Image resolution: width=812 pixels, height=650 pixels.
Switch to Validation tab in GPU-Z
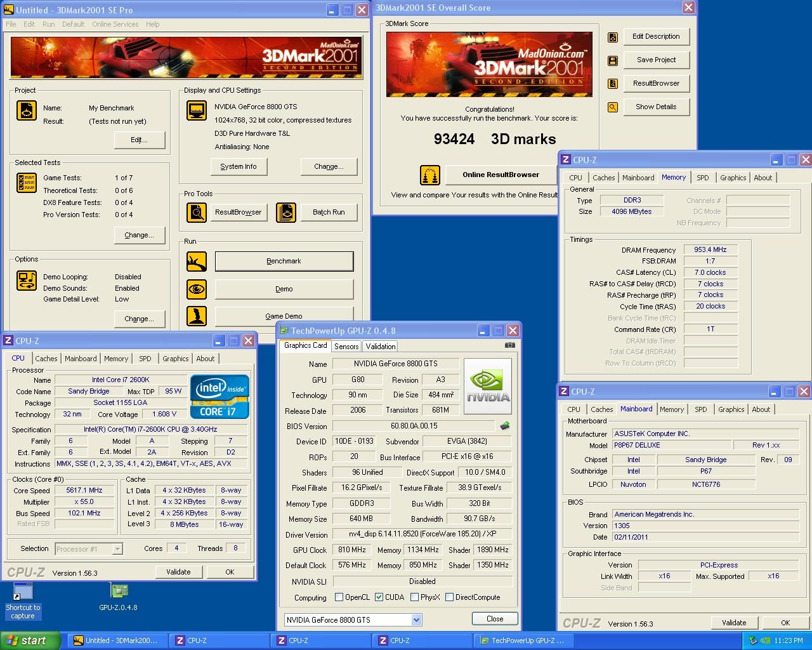pos(381,346)
